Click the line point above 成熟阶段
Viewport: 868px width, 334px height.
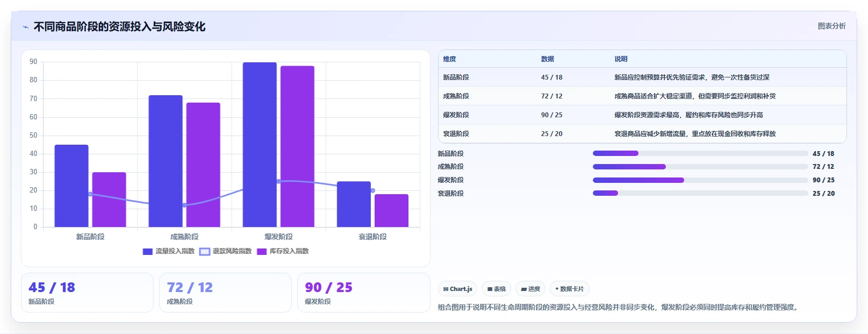[184, 205]
